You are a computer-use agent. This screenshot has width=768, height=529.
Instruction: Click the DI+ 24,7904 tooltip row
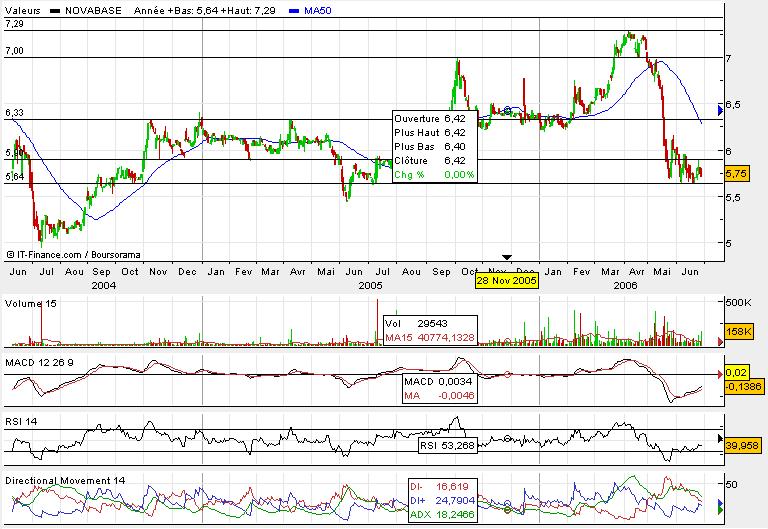pyautogui.click(x=442, y=501)
